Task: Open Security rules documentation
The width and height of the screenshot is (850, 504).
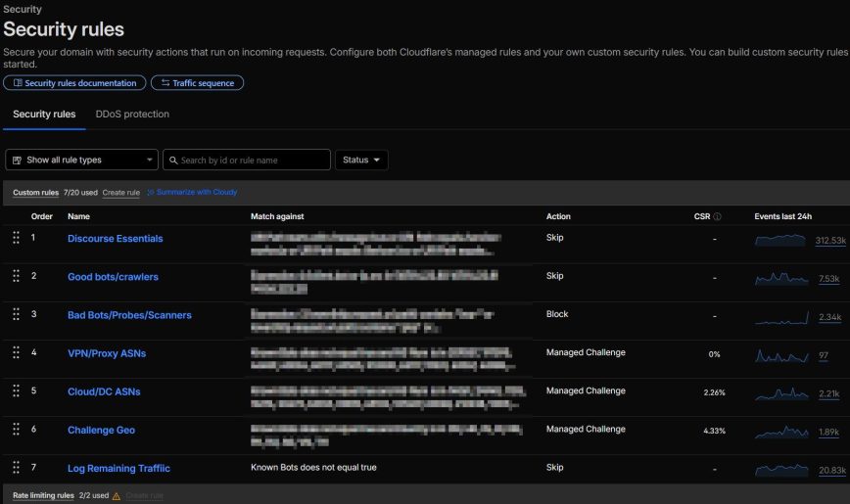Action: 74,83
